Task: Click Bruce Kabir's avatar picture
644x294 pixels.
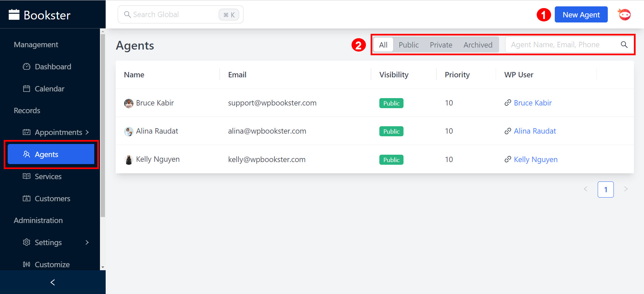Action: click(x=128, y=103)
